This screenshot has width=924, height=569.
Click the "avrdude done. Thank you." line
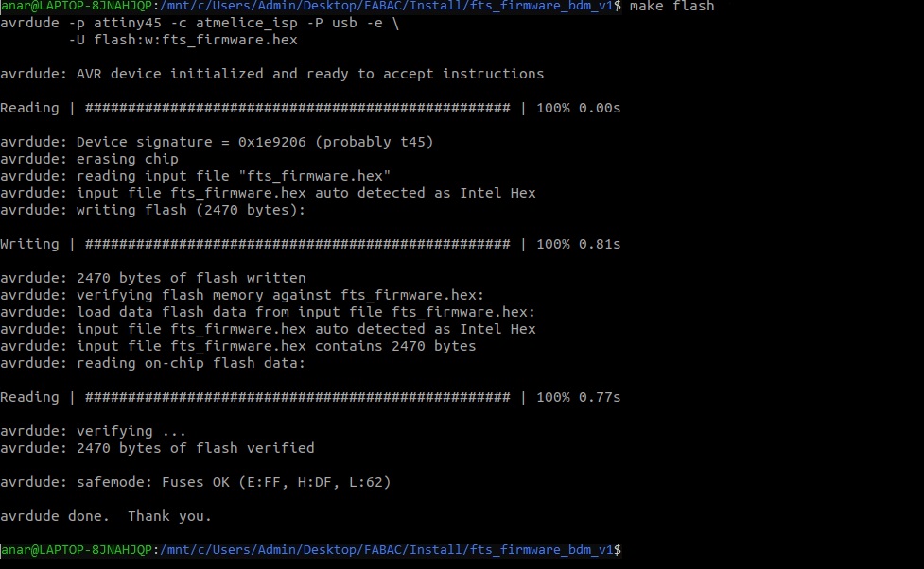pyautogui.click(x=106, y=517)
